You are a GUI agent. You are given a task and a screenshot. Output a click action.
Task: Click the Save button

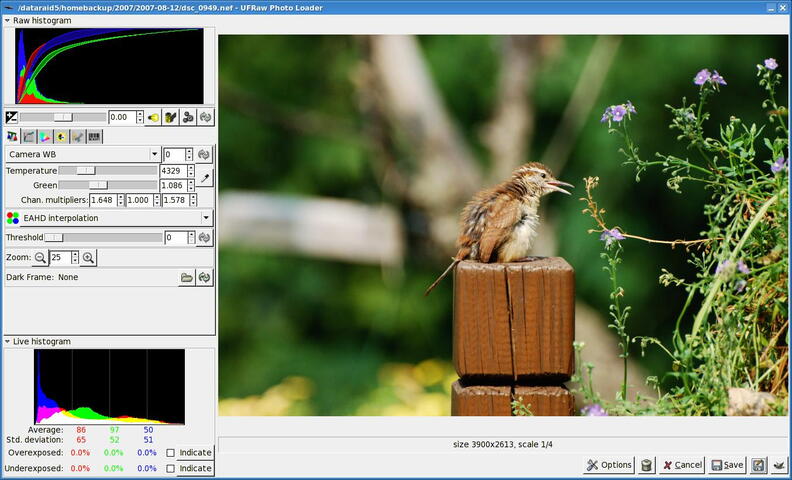[727, 465]
